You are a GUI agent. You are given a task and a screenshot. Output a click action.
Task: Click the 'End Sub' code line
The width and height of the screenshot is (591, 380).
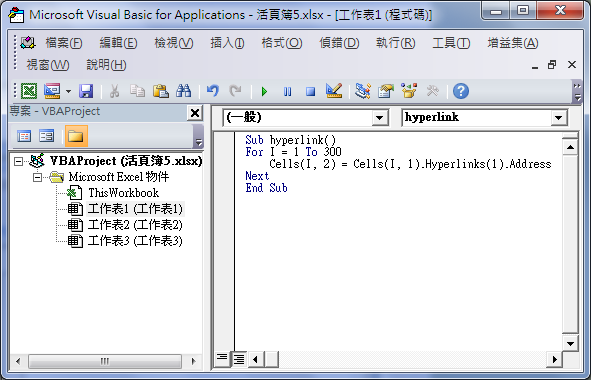pos(266,188)
